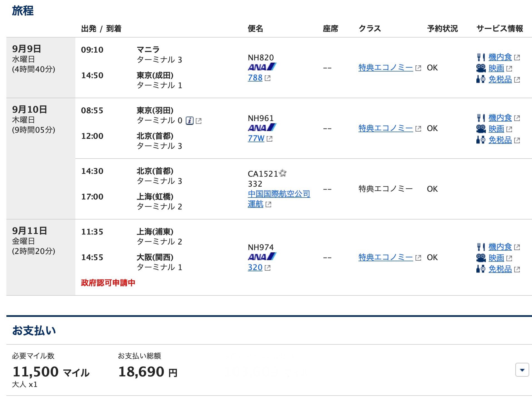The image size is (532, 407).
Task: Click red 政府認可申請中 notice
Action: 108,283
